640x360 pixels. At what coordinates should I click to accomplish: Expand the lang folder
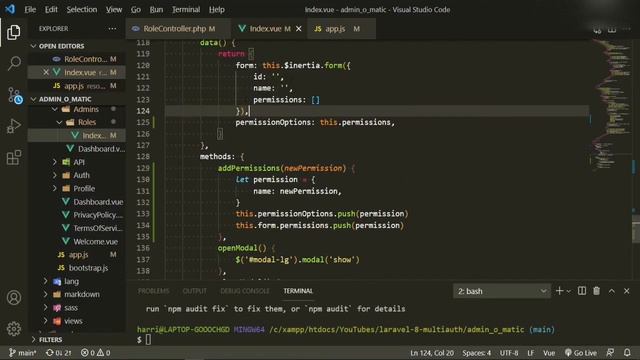tap(71, 281)
